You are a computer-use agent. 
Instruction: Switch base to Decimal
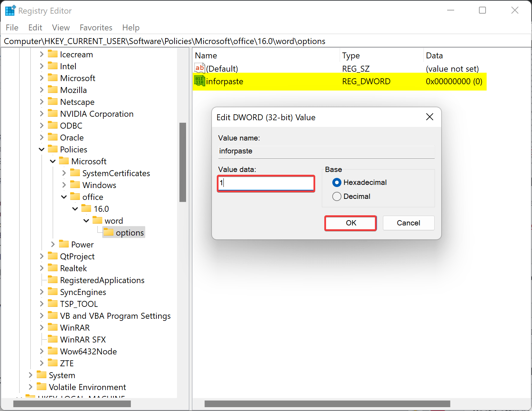click(x=337, y=196)
